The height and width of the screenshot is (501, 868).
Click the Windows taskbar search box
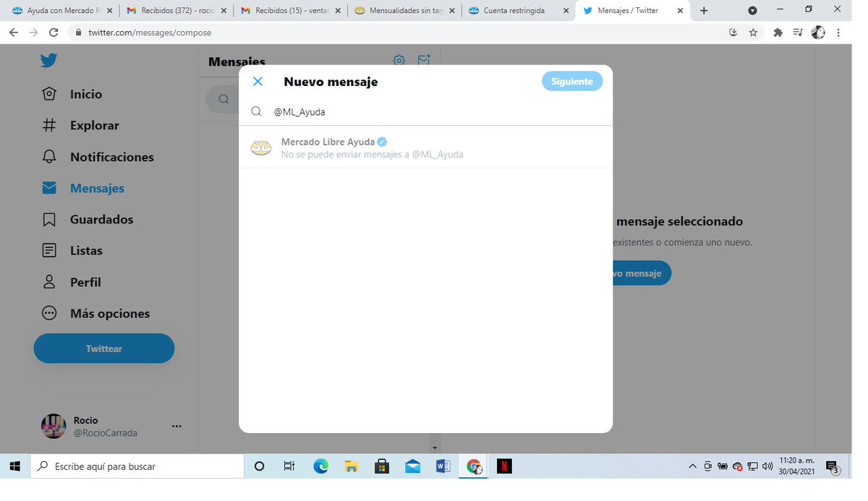point(137,466)
